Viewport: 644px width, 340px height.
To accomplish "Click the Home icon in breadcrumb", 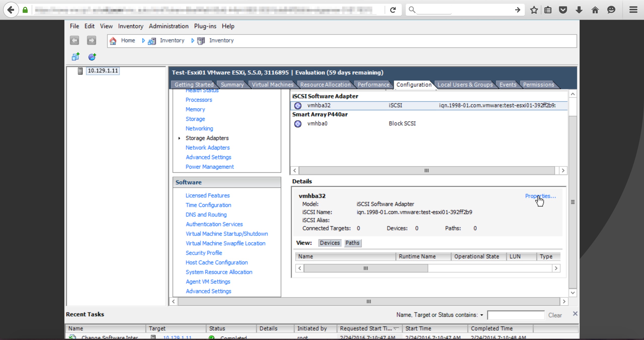I will pos(113,41).
